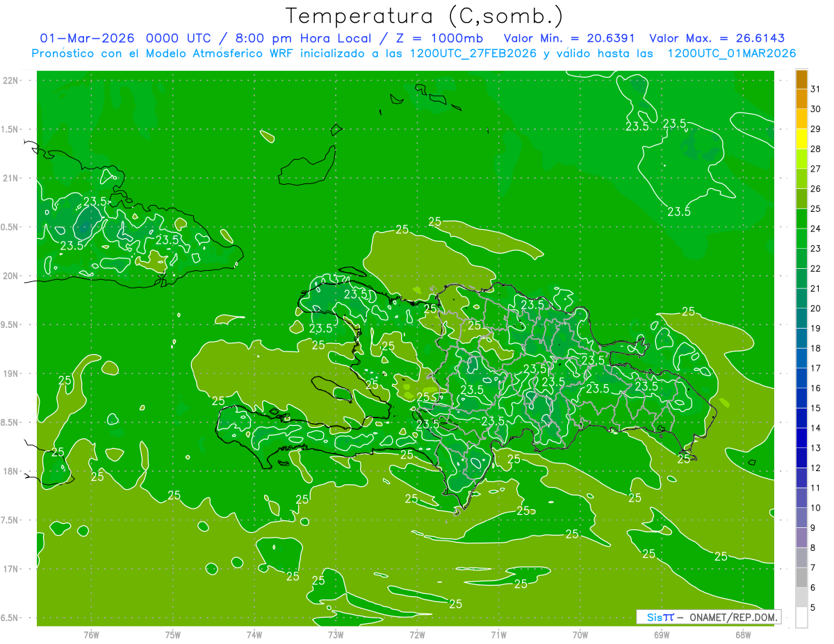The width and height of the screenshot is (834, 644).
Task: Click the '9' value on color scale
Action: (813, 528)
